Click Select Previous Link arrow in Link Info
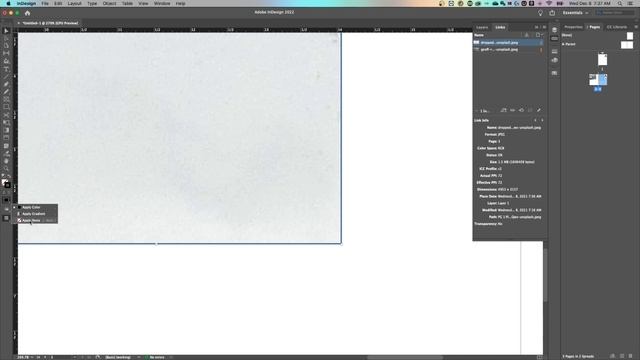 (x=536, y=120)
